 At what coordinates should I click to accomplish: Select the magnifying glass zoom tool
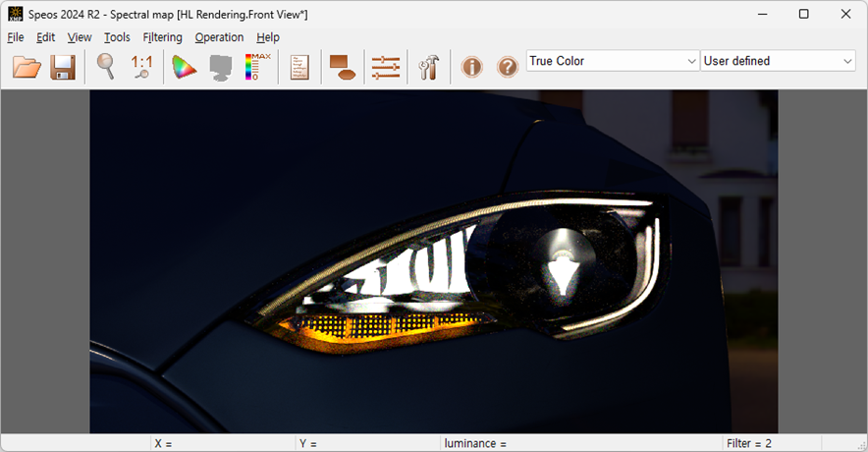coord(105,67)
